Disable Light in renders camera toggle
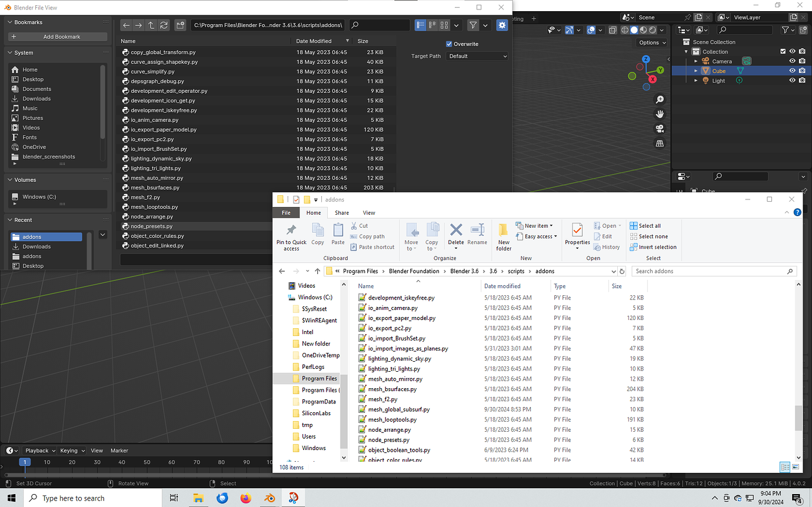The width and height of the screenshot is (812, 507). pos(802,81)
